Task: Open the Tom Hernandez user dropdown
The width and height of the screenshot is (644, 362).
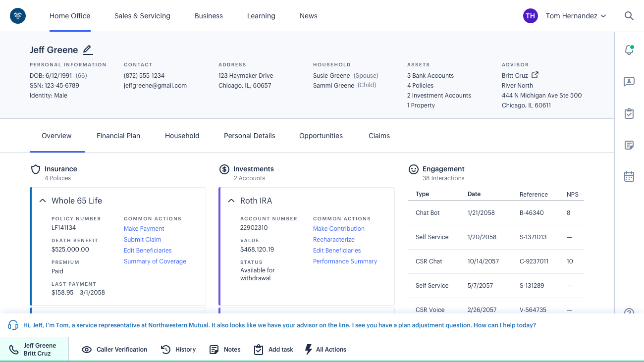Action: [576, 16]
